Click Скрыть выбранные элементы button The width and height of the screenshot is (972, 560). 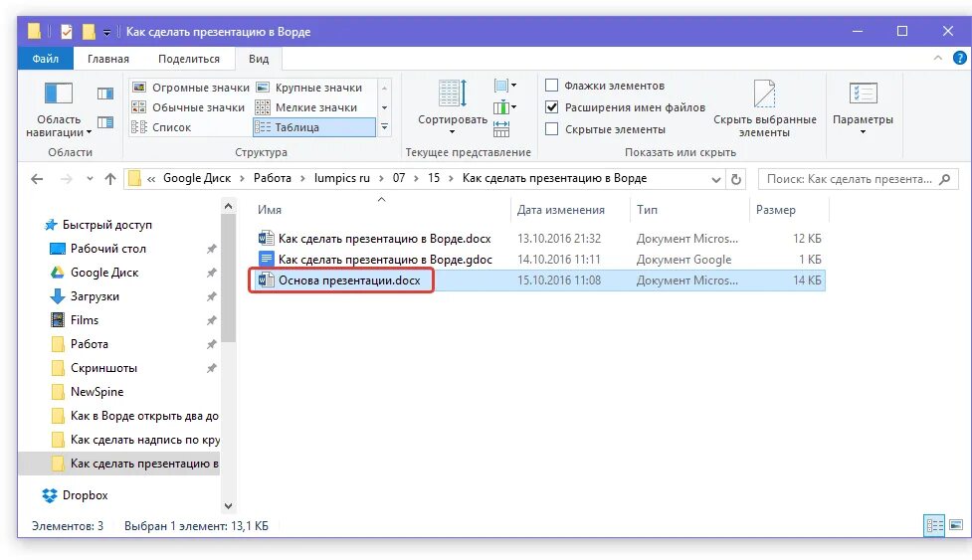pos(764,109)
